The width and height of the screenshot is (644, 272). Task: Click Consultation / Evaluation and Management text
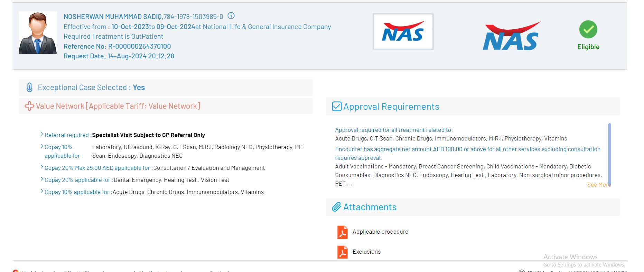click(x=209, y=168)
